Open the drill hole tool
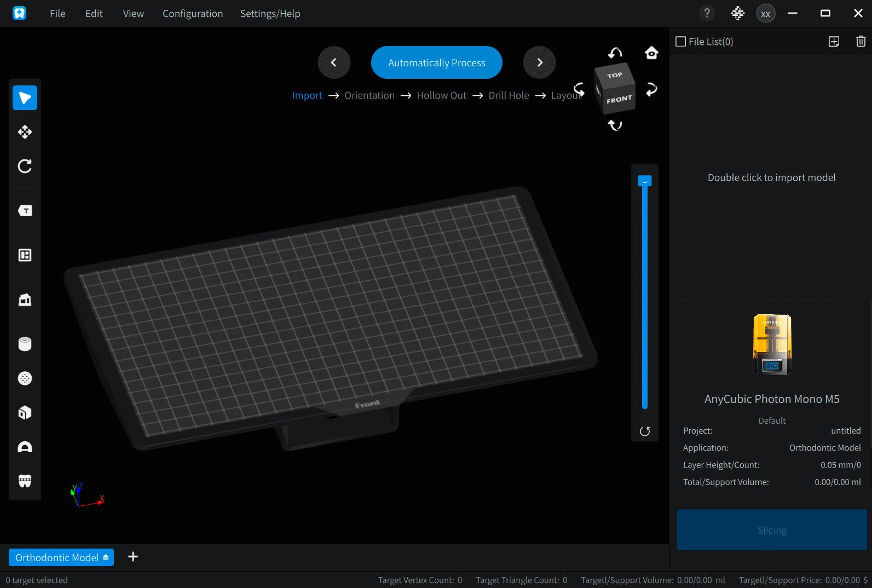 click(x=25, y=378)
